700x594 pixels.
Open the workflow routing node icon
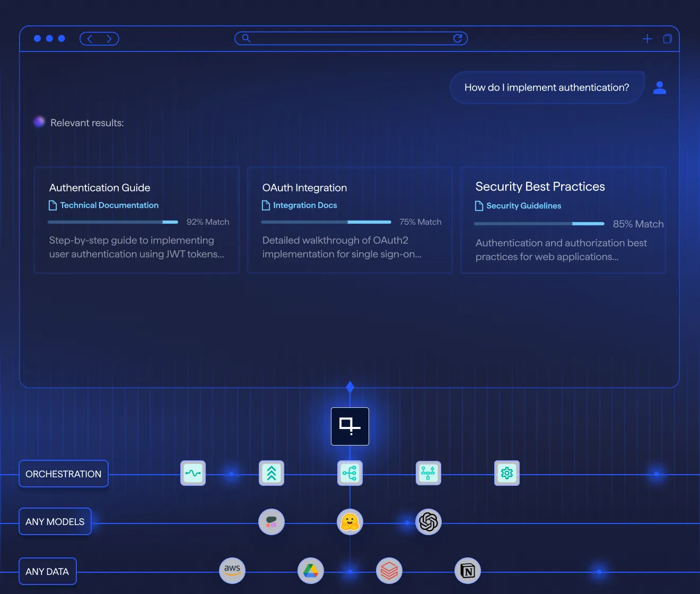click(x=349, y=473)
